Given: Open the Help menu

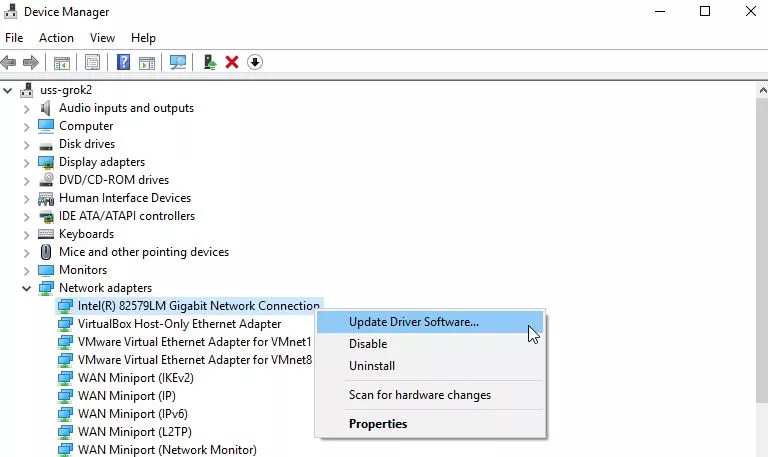Looking at the screenshot, I should [x=144, y=38].
